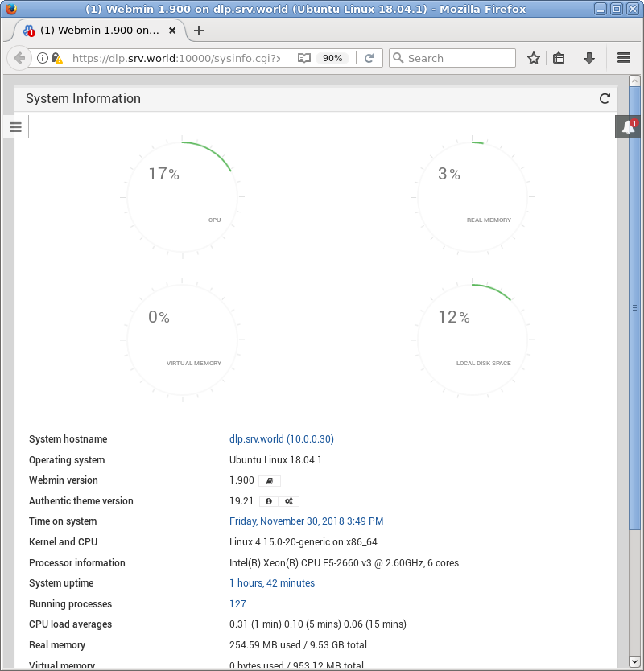This screenshot has width=644, height=671.
Task: Click the Authentic theme info icon
Action: coord(269,501)
